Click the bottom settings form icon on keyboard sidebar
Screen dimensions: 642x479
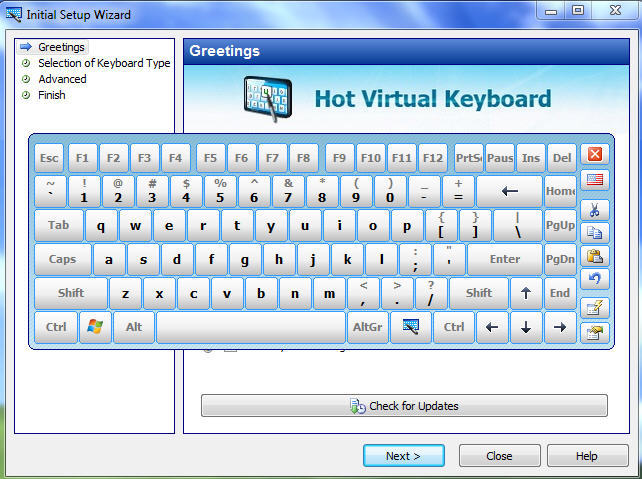(x=595, y=333)
